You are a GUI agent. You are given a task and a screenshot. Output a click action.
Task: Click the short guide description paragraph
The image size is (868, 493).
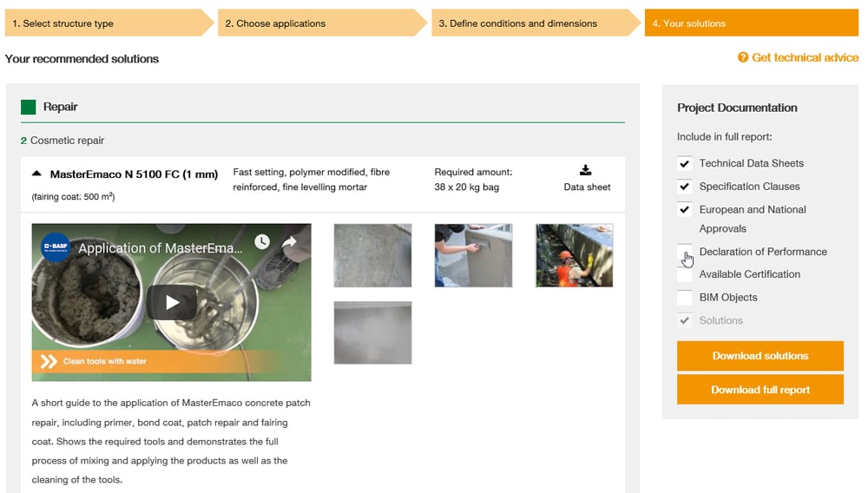(x=171, y=441)
